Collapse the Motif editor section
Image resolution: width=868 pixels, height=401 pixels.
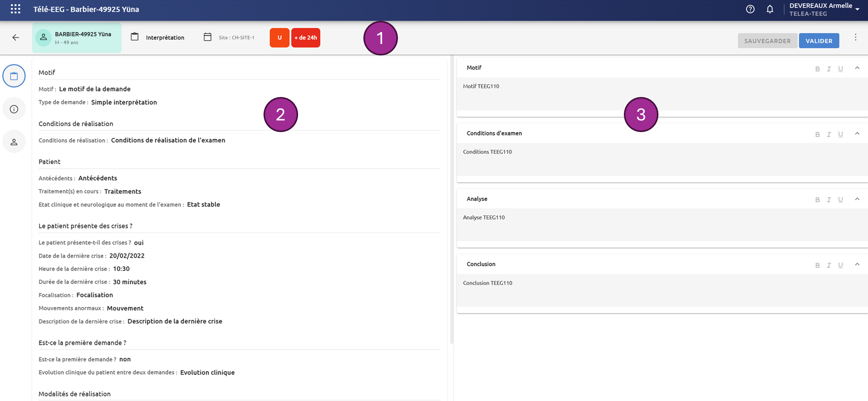pos(857,68)
